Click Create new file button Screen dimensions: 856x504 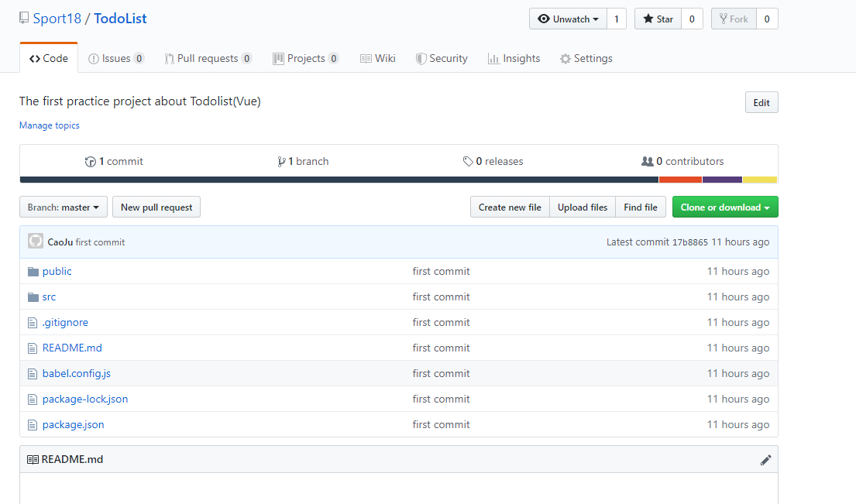tap(510, 207)
